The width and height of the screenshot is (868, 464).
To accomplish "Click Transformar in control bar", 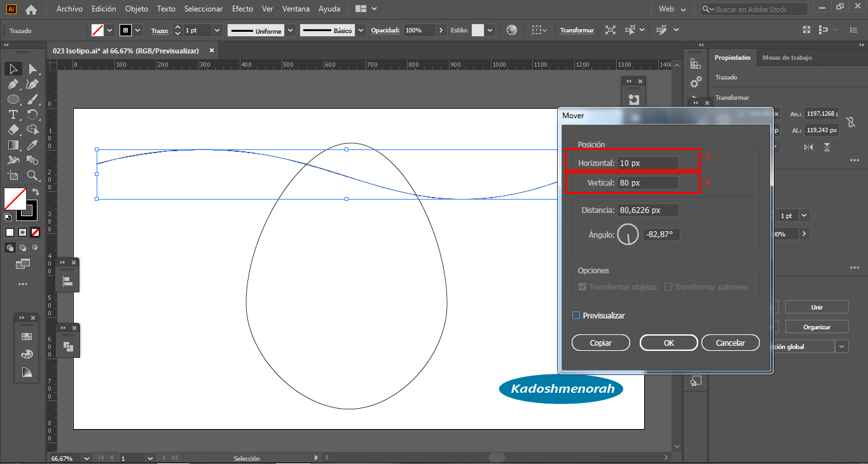I will [577, 30].
